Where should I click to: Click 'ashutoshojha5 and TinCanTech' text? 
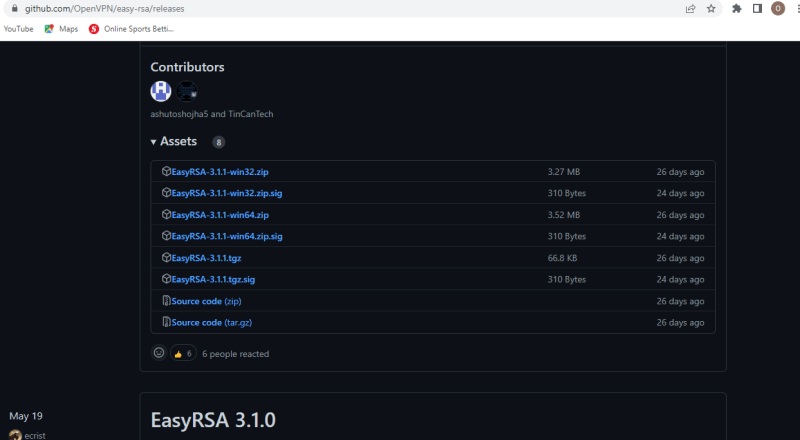coord(212,114)
